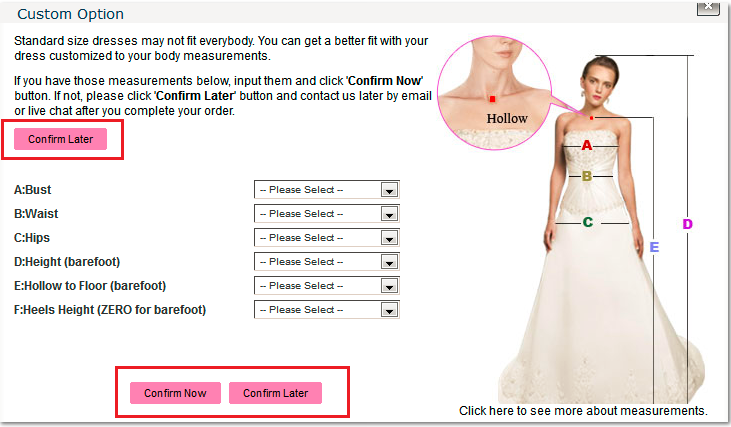Screen dimensions: 731x427
Task: Open the link to see more about measurements
Action: [x=583, y=411]
